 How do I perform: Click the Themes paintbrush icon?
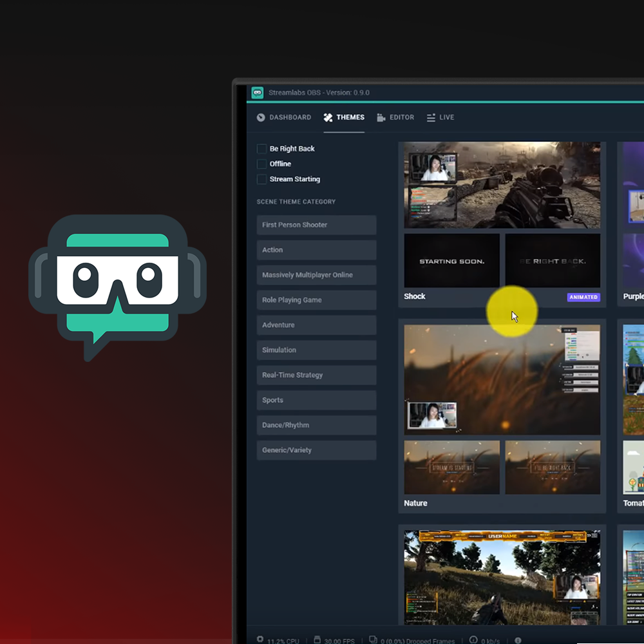point(328,117)
